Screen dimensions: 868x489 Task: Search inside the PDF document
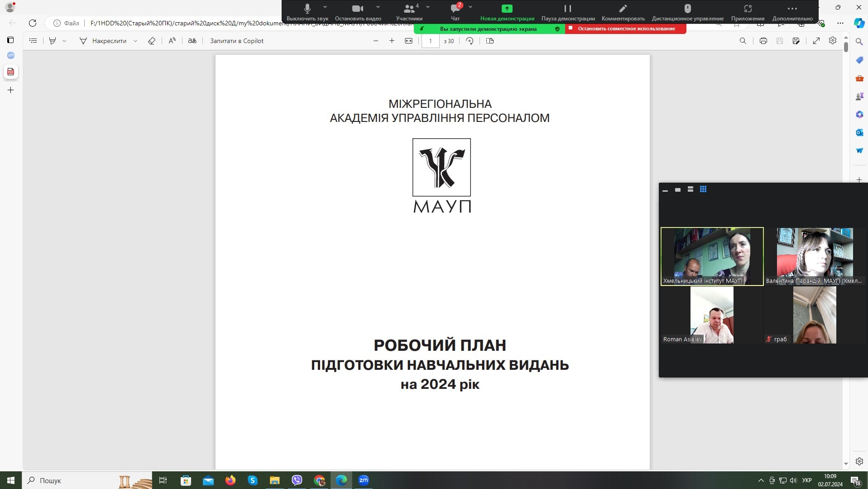[x=743, y=41]
